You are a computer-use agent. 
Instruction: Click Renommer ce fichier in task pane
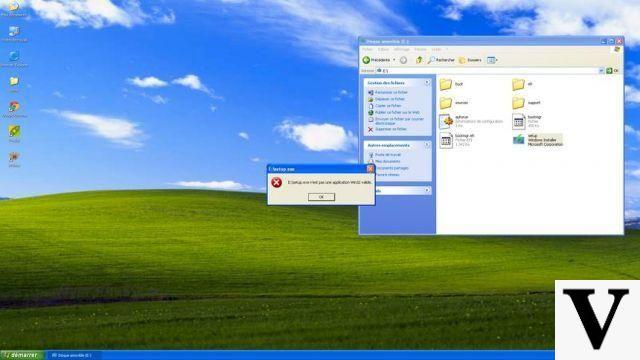click(388, 93)
